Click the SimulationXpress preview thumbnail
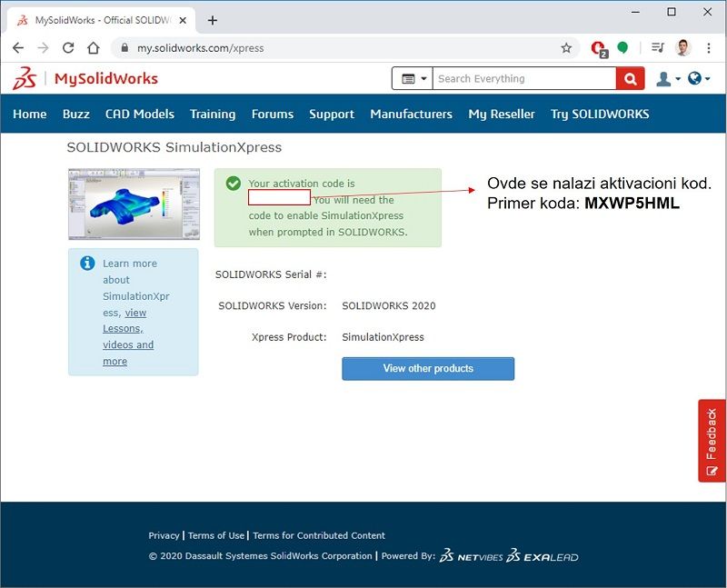This screenshot has height=588, width=727. [134, 204]
